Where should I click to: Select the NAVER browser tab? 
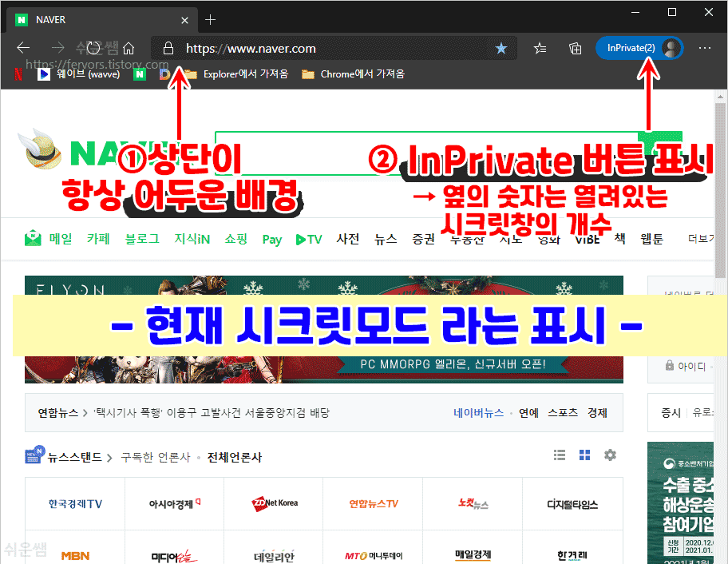coord(102,20)
